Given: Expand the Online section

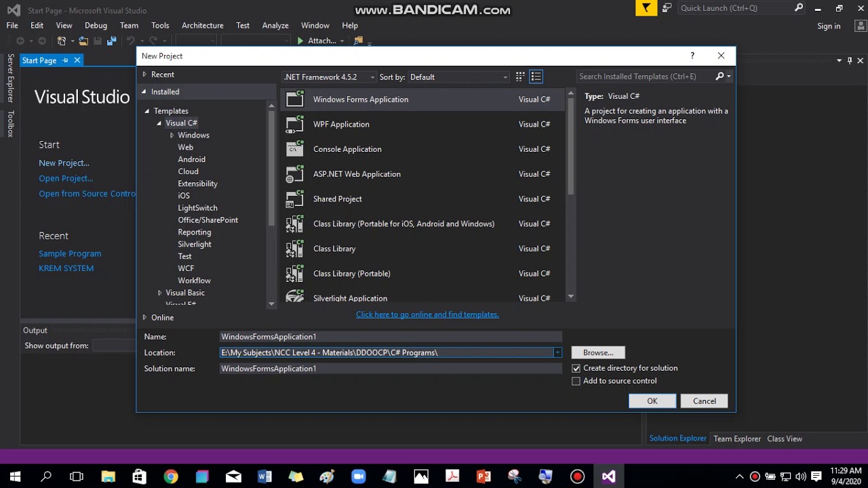Looking at the screenshot, I should pos(144,317).
